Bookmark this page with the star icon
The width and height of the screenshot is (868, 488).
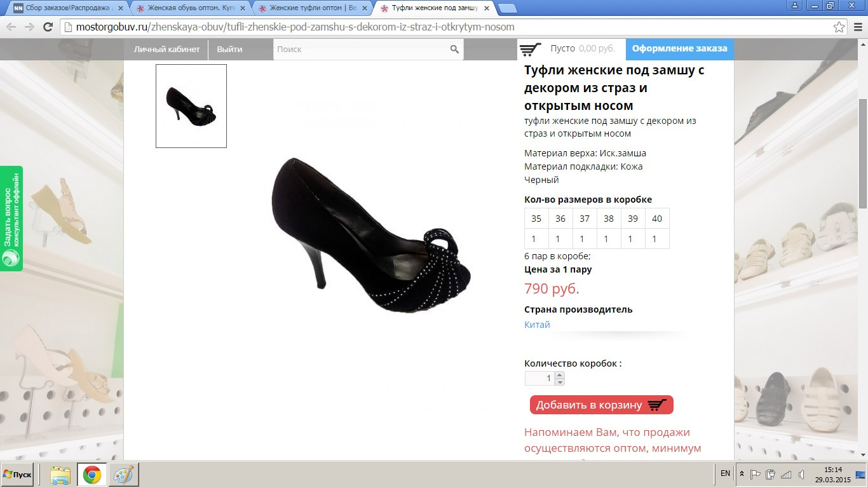tap(839, 27)
